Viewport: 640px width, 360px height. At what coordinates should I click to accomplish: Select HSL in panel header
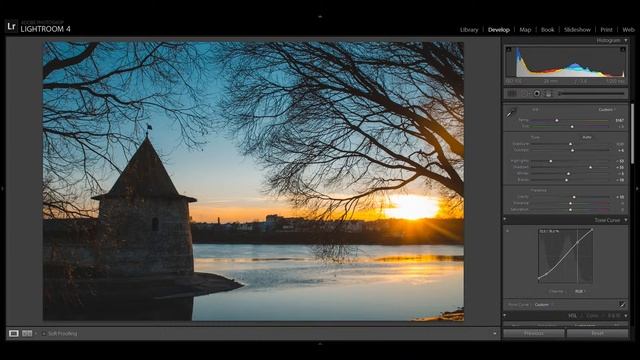pyautogui.click(x=572, y=316)
